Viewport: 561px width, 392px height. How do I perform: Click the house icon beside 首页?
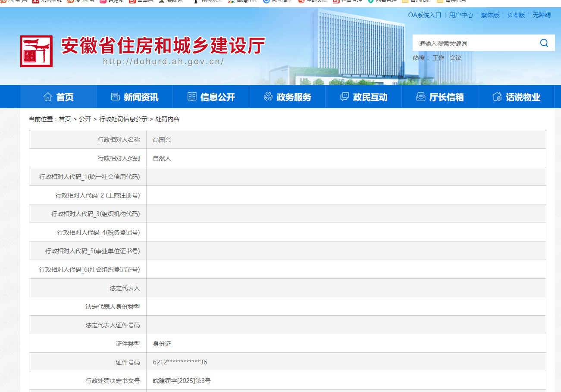click(48, 97)
